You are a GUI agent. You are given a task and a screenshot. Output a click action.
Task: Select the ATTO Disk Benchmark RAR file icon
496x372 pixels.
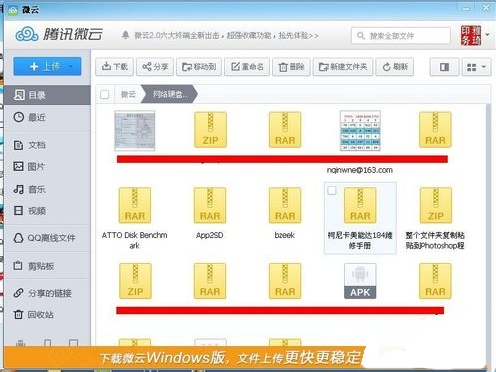tap(135, 205)
